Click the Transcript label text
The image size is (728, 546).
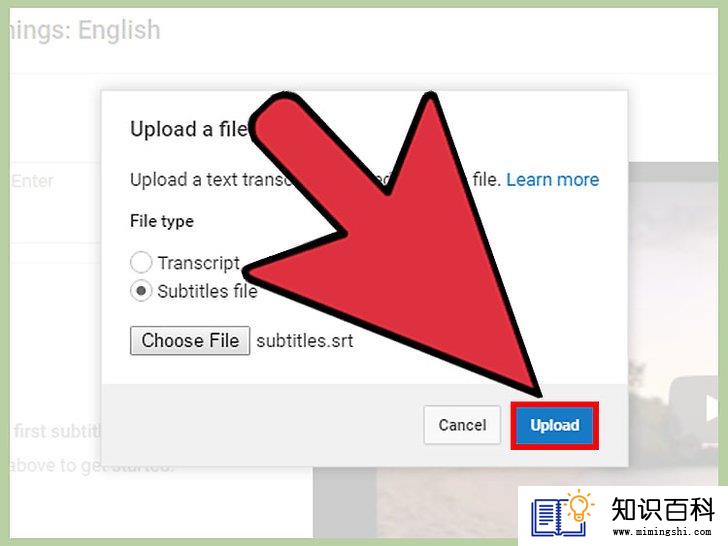199,263
